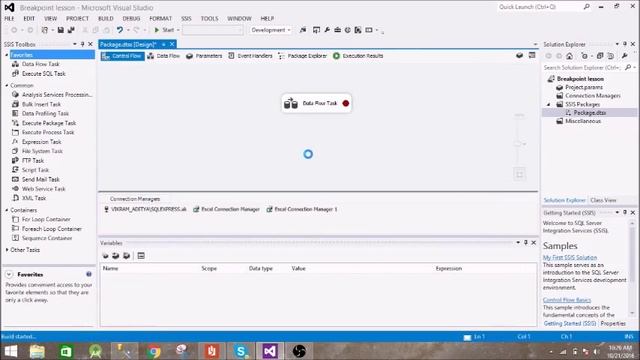Click the SQLEXPRESS connection manager
Image resolution: width=640 pixels, height=360 pixels.
(145, 209)
